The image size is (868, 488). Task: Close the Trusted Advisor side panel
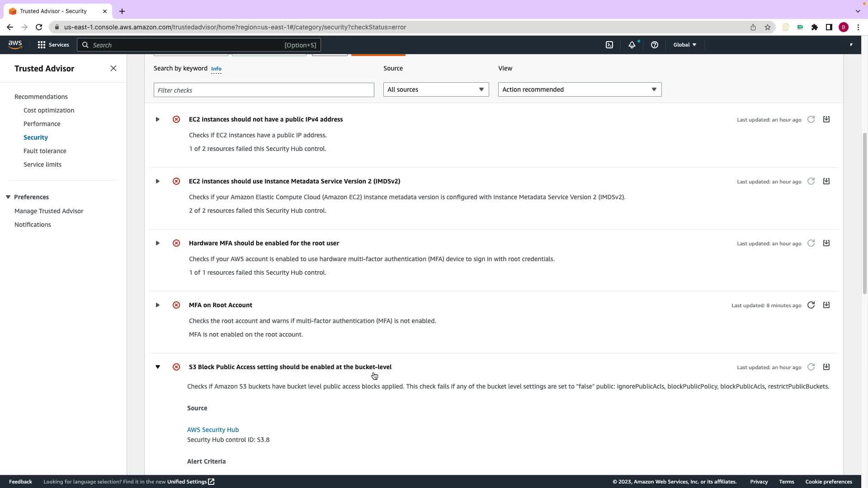pos(113,68)
